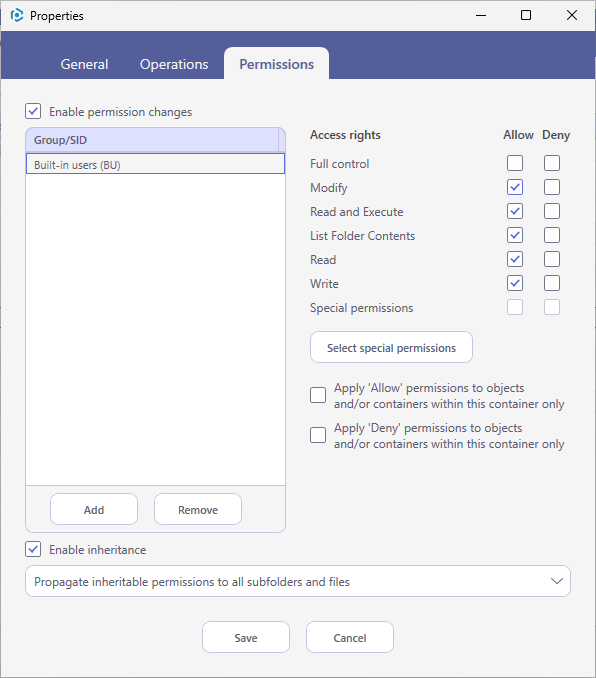Toggle Enable inheritance checkbox
The image size is (596, 678).
(33, 549)
